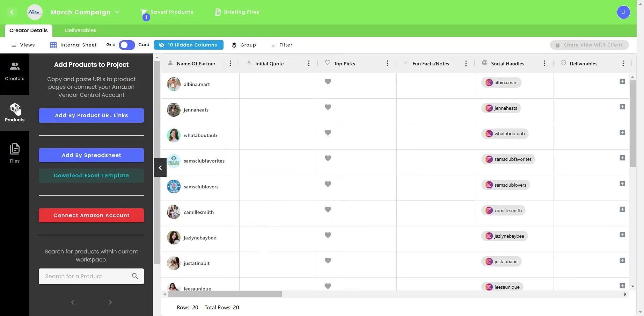The height and width of the screenshot is (316, 644).
Task: Show the 10 Hidden Columns
Action: (189, 45)
